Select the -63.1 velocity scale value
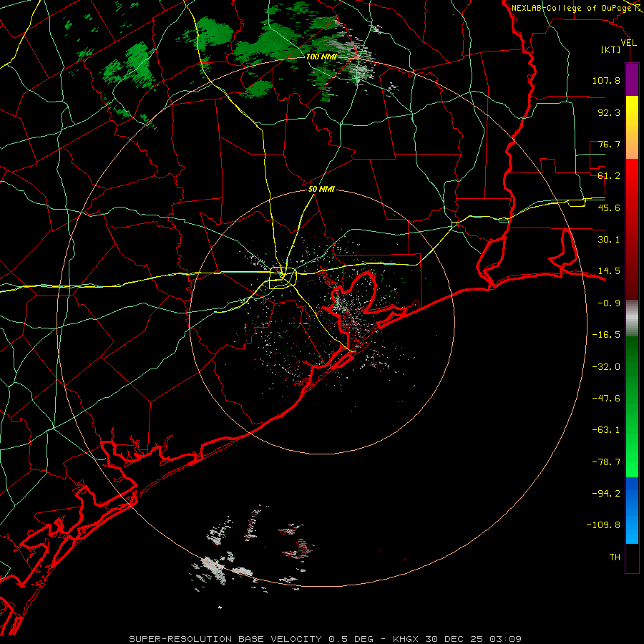Viewport: 644px width, 644px height. [x=606, y=430]
